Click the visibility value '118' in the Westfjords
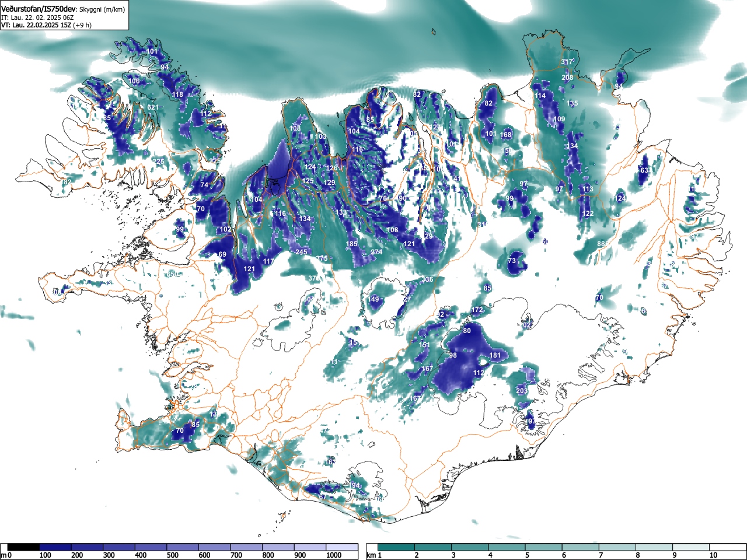The image size is (747, 560). pos(177,94)
